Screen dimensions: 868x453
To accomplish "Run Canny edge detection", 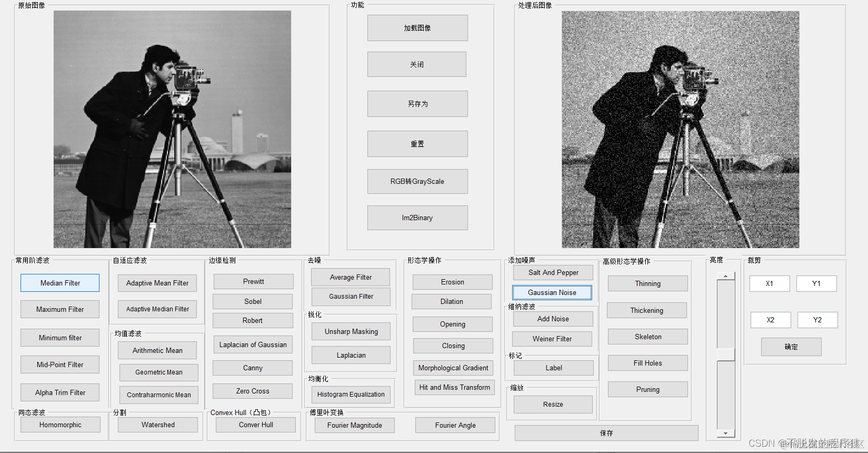I will click(x=253, y=368).
